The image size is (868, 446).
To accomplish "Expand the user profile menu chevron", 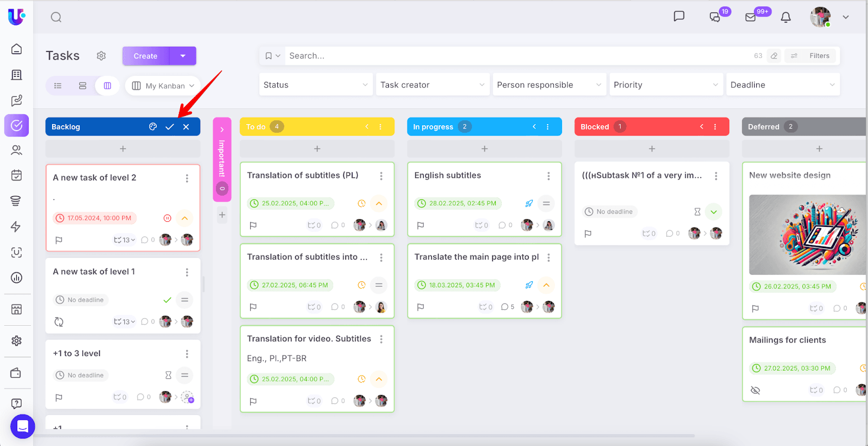I will pyautogui.click(x=845, y=17).
